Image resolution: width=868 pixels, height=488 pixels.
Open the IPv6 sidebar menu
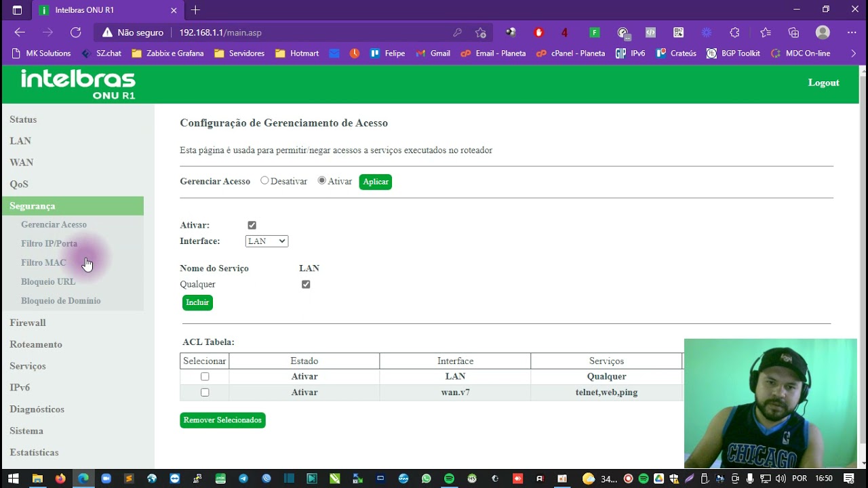pos(20,388)
